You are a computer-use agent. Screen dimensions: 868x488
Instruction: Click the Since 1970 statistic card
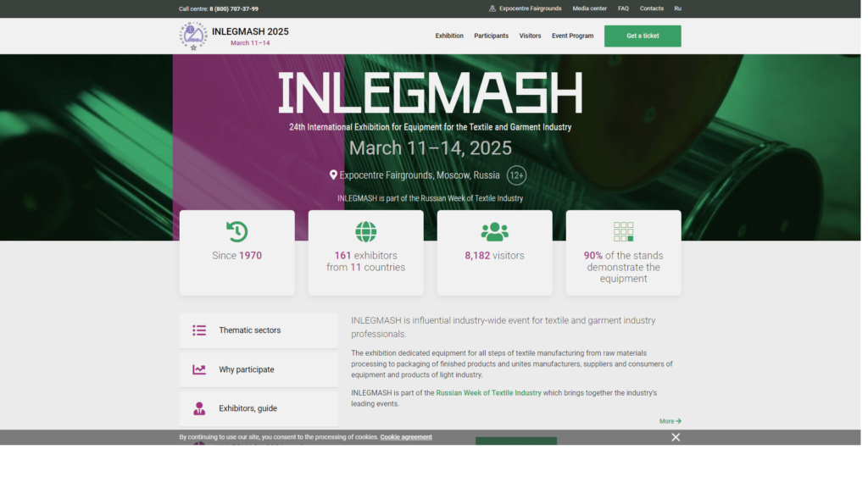pos(237,252)
